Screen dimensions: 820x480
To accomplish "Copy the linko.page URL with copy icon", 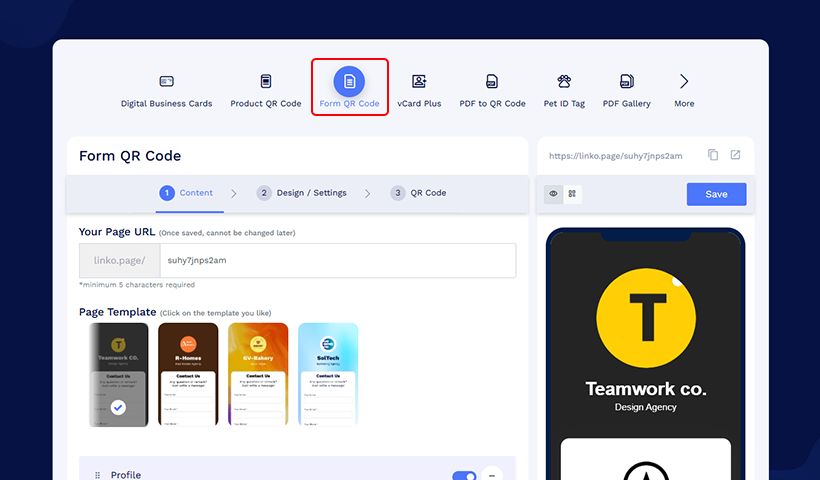I will (713, 155).
